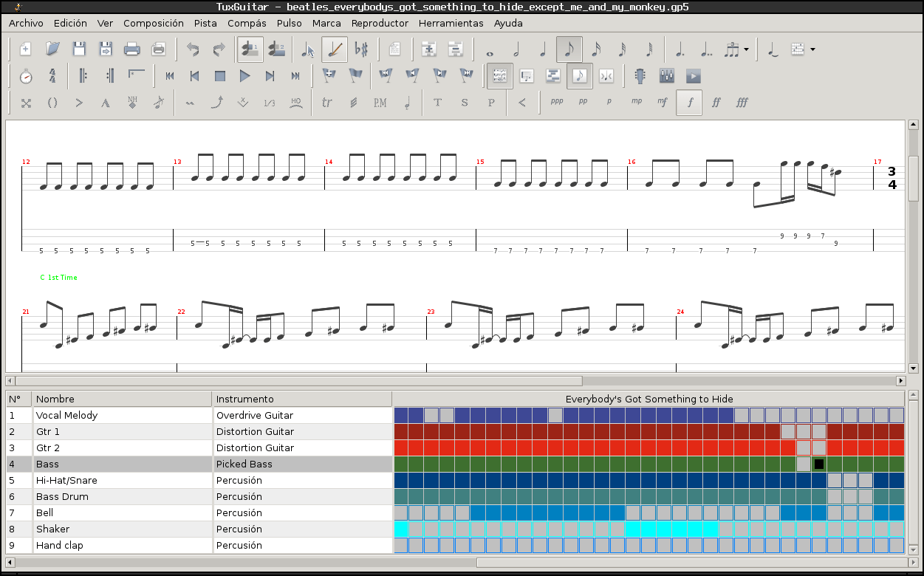Click the tempo metronome icon
This screenshot has height=576, width=924.
pyautogui.click(x=26, y=76)
